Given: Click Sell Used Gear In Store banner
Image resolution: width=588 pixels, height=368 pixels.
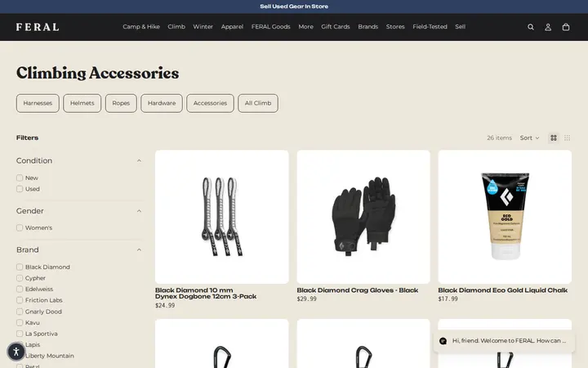Looking at the screenshot, I should tap(294, 7).
